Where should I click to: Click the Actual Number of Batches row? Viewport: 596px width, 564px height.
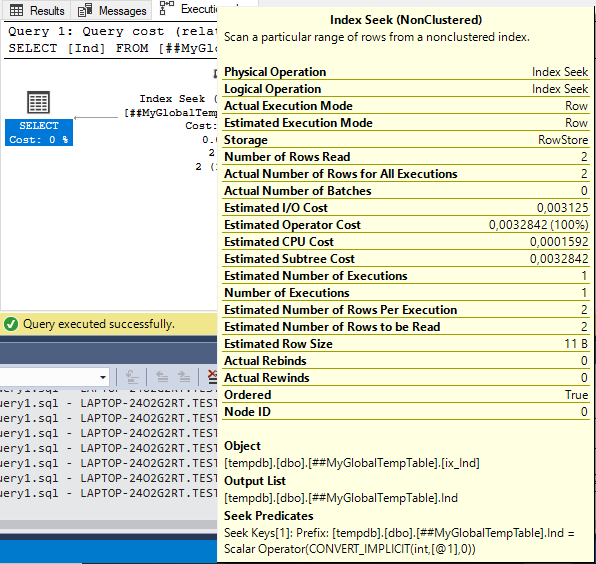tap(406, 191)
